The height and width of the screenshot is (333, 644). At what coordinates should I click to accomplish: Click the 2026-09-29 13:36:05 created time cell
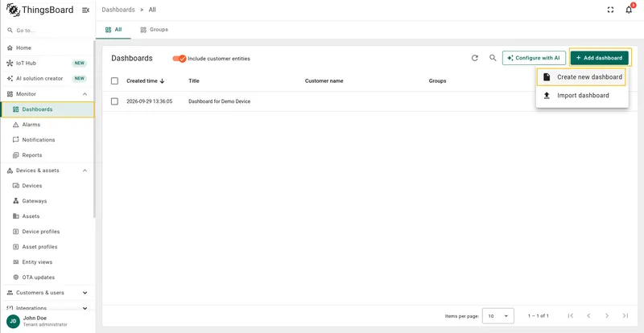click(x=150, y=101)
